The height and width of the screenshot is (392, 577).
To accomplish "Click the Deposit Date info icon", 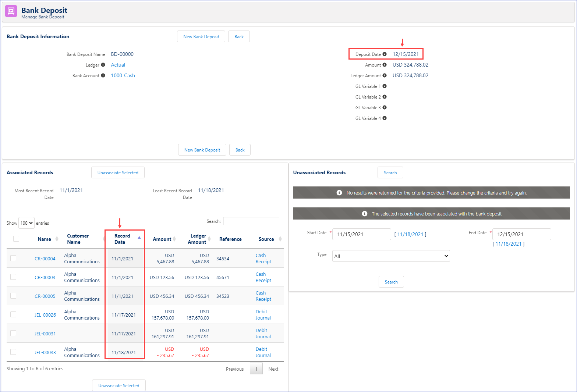I will 385,54.
